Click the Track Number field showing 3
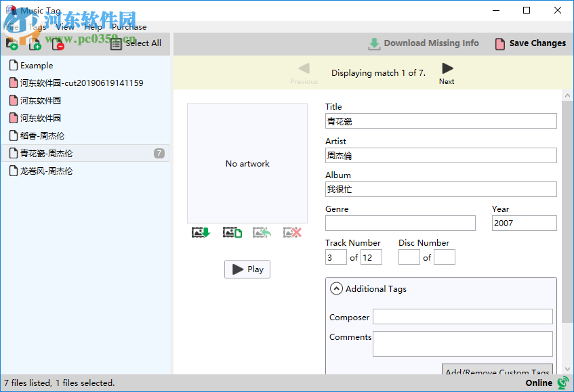This screenshot has height=392, width=574. tap(335, 257)
